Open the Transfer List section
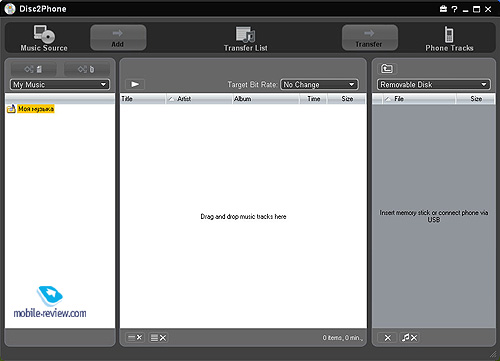Screen dimensions: 500x361 (x=246, y=39)
